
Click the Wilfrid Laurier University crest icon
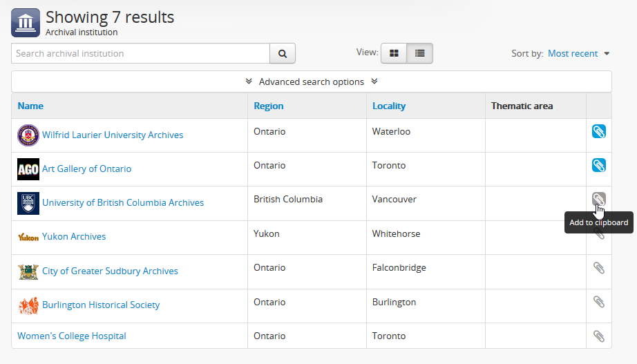(x=28, y=135)
